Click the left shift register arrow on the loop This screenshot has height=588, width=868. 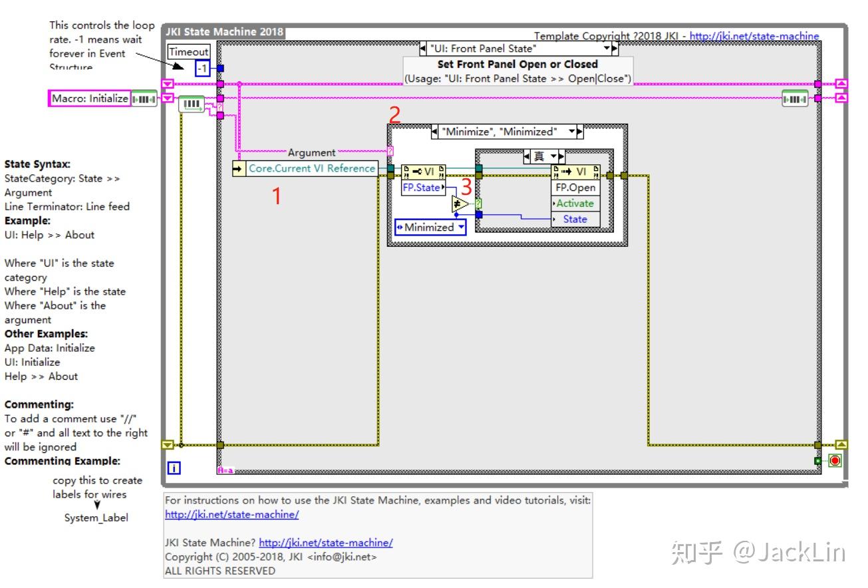166,85
